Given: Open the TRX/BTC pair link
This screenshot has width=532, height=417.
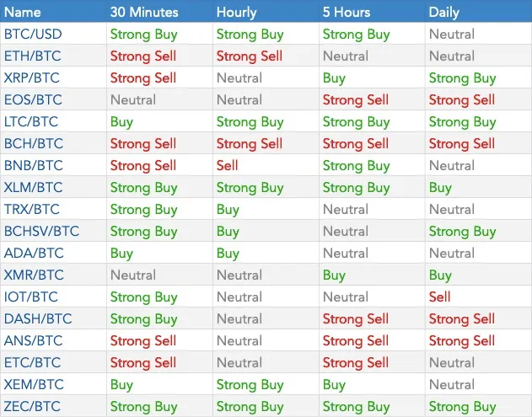Looking at the screenshot, I should pyautogui.click(x=32, y=209).
